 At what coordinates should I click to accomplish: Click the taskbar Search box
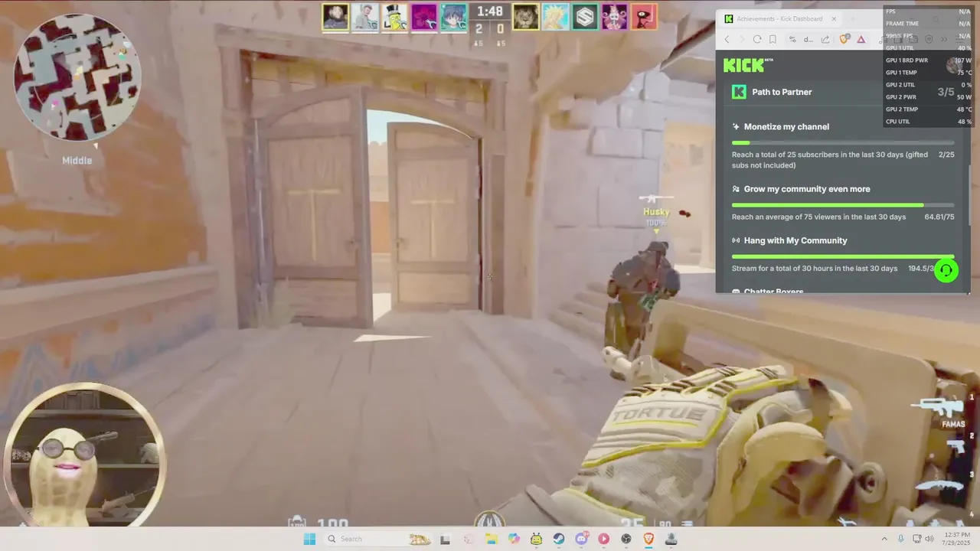377,539
